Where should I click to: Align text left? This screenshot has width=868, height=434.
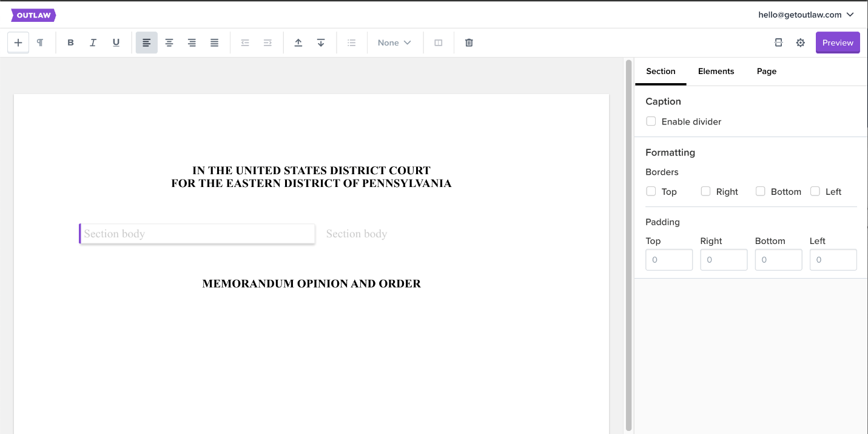[x=147, y=42]
